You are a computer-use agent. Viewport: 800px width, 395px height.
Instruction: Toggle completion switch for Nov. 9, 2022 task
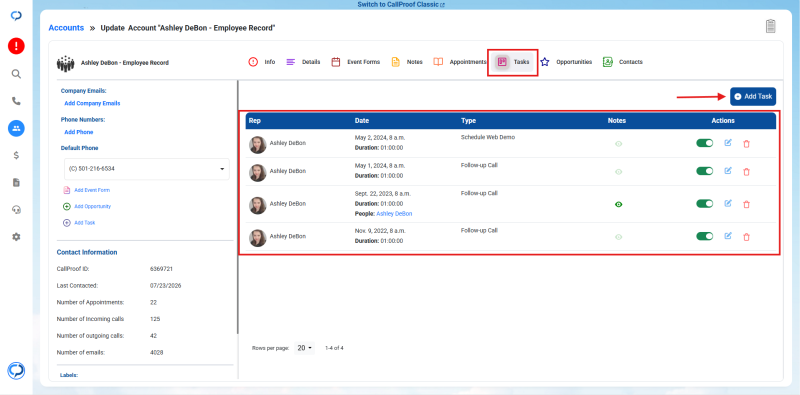coord(705,236)
